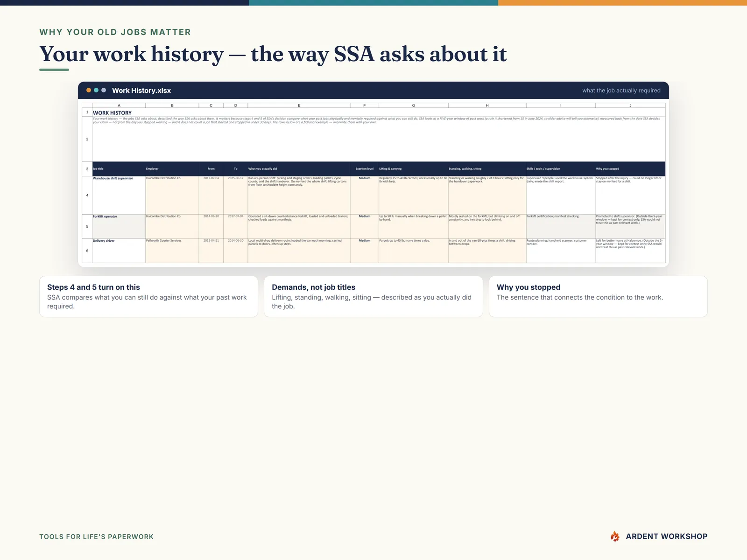This screenshot has width=747, height=560.
Task: Click 'Medium' exertion in the Warehouse supervisor row
Action: pos(365,195)
